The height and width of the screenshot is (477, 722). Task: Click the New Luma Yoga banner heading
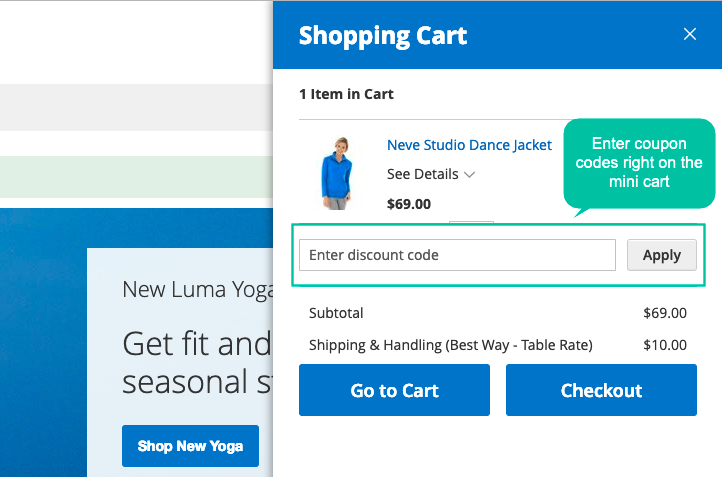tap(198, 290)
